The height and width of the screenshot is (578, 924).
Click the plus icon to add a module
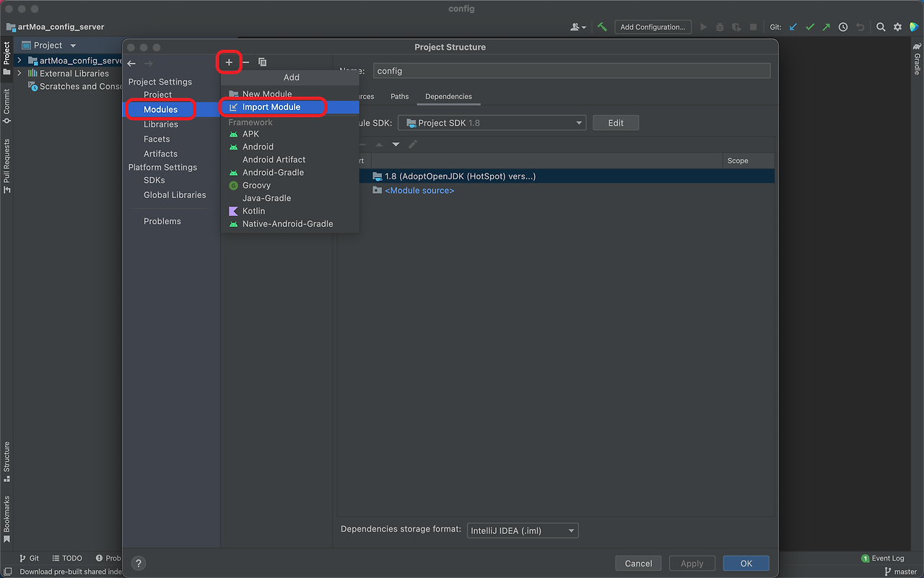pos(229,62)
